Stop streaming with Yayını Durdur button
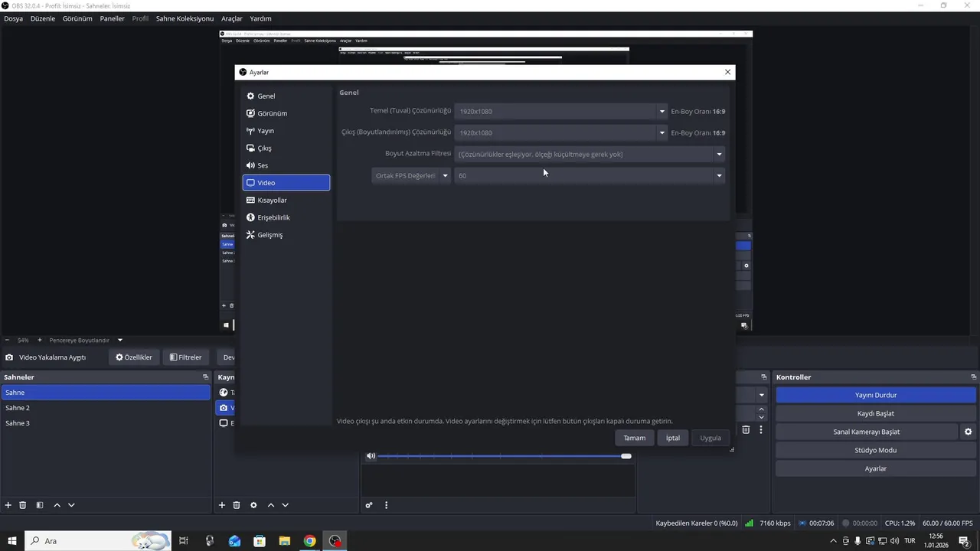This screenshot has width=980, height=551. point(876,395)
